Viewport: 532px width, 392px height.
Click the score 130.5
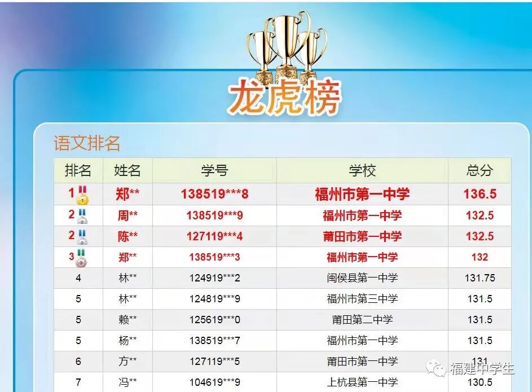point(480,382)
